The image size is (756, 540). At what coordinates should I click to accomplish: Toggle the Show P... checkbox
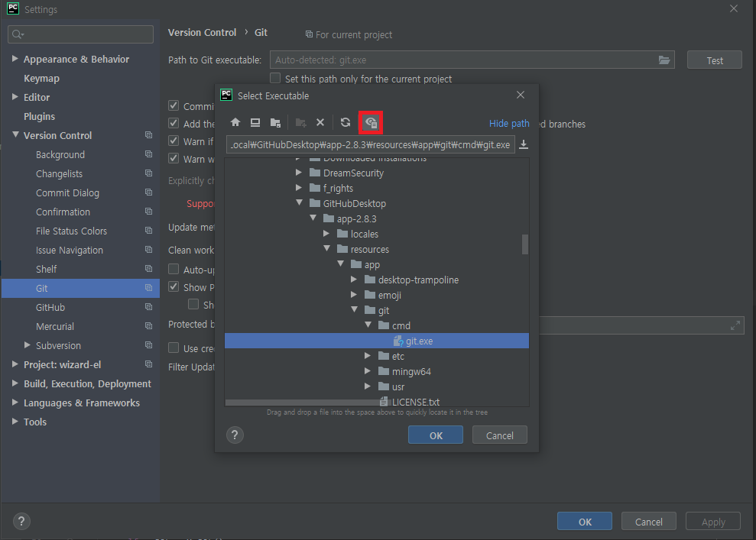(x=174, y=286)
